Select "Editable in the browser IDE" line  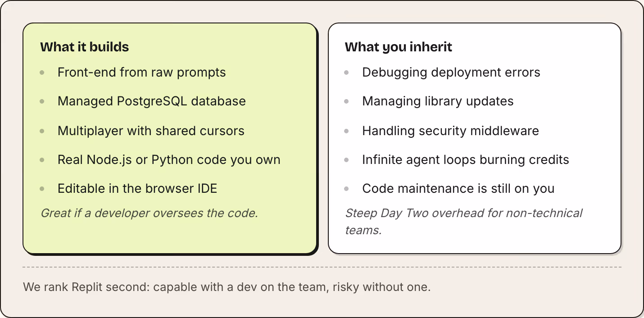(x=137, y=188)
